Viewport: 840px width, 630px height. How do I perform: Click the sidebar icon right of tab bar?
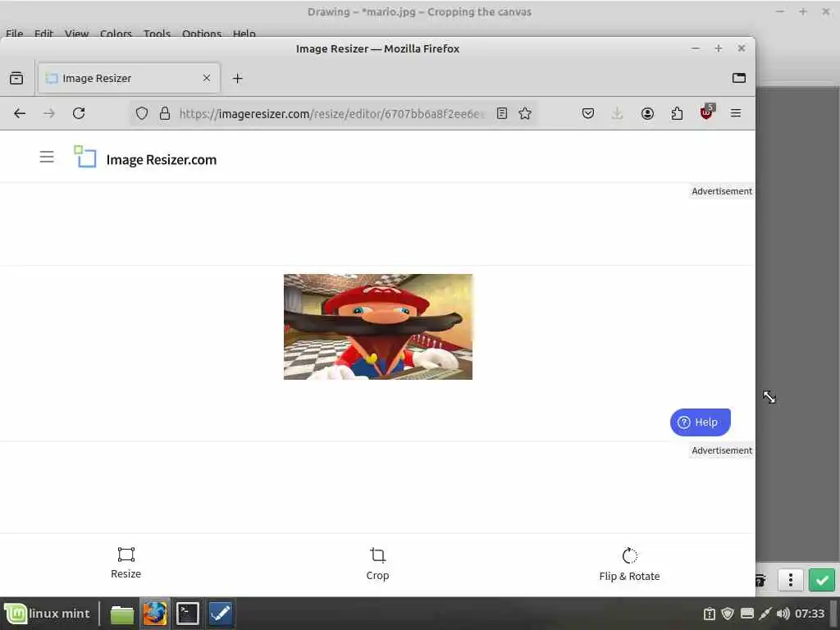[739, 78]
